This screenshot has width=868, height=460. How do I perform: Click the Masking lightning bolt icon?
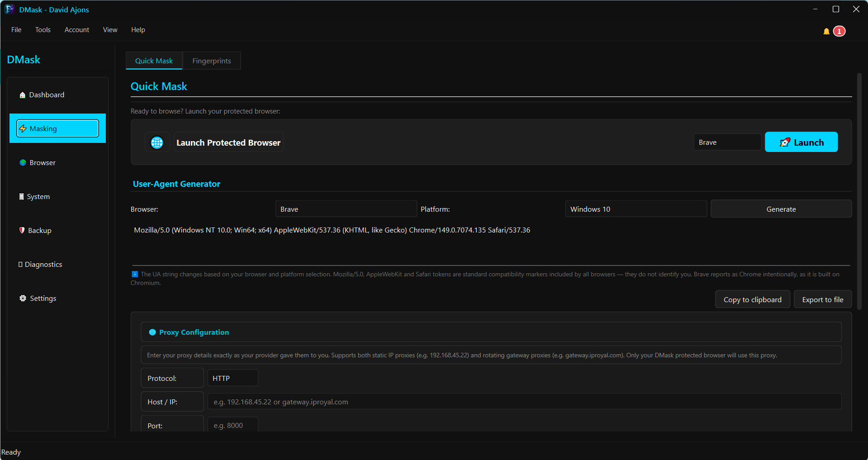[23, 128]
